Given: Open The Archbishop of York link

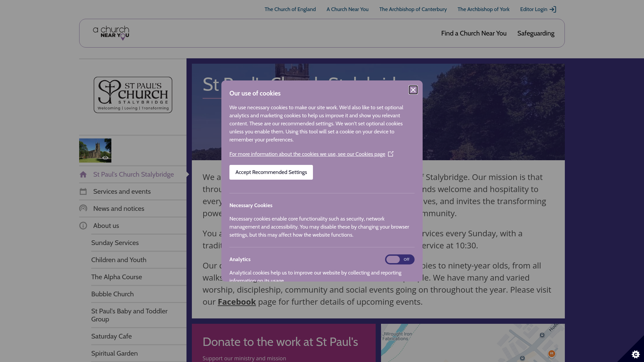Looking at the screenshot, I should click(x=483, y=9).
